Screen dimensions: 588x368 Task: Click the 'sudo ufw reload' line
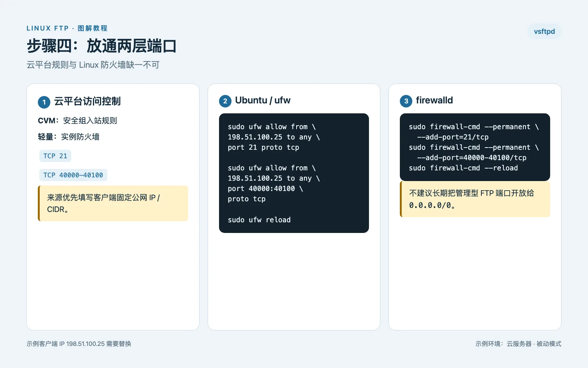(259, 220)
